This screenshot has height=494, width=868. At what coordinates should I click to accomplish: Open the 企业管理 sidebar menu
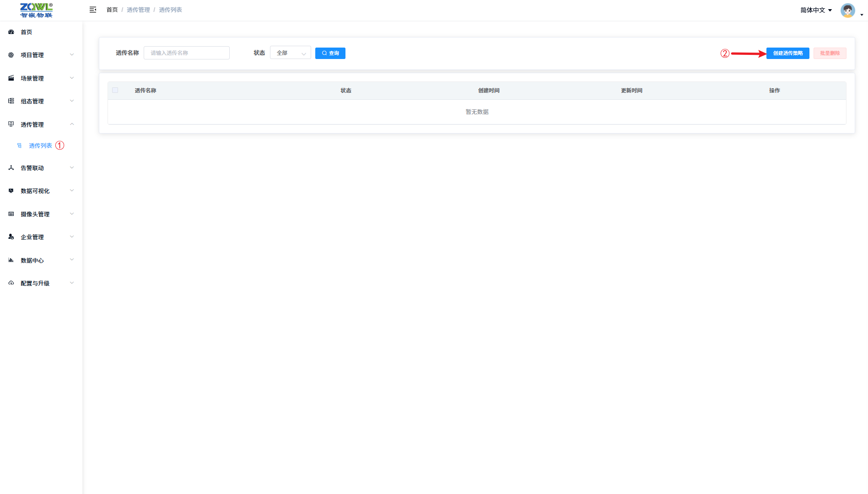point(32,237)
